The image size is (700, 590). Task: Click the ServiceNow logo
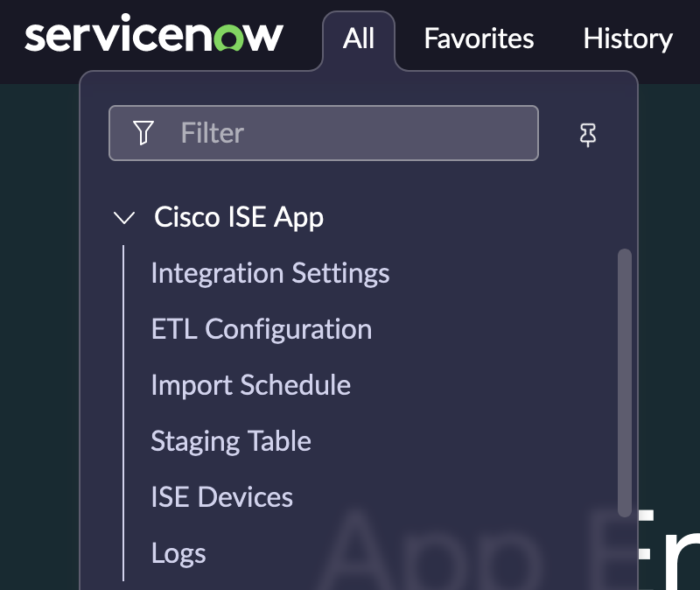coord(154,33)
